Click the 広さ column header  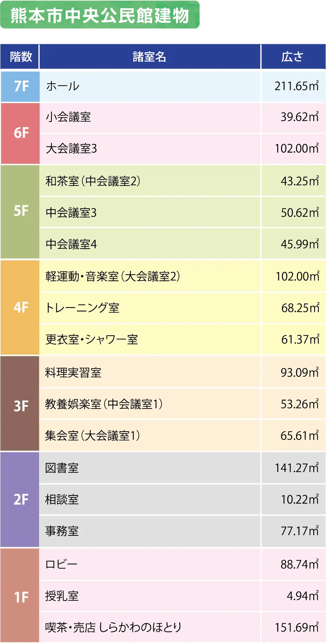[292, 57]
